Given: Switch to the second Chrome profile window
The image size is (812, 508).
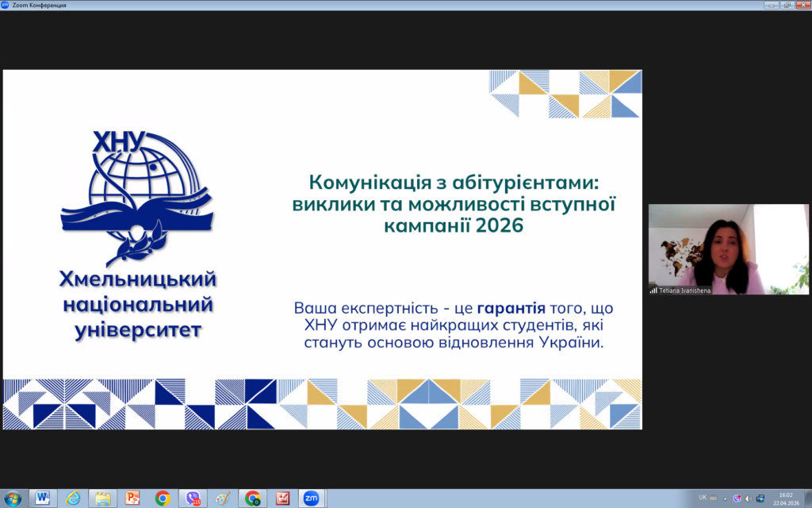Looking at the screenshot, I should (253, 498).
